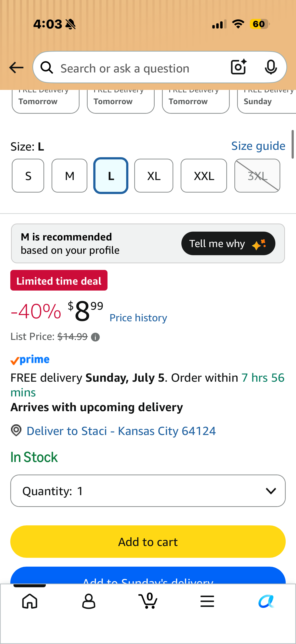Tap the Tell me why button
The image size is (296, 644).
(228, 243)
